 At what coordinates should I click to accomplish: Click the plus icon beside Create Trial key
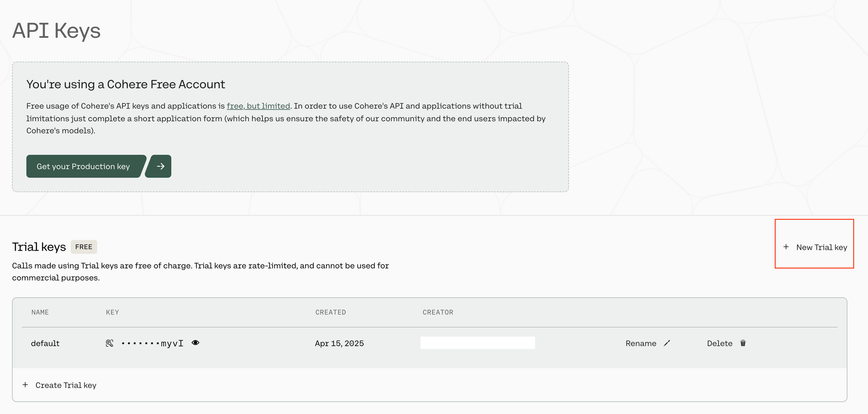pos(25,385)
